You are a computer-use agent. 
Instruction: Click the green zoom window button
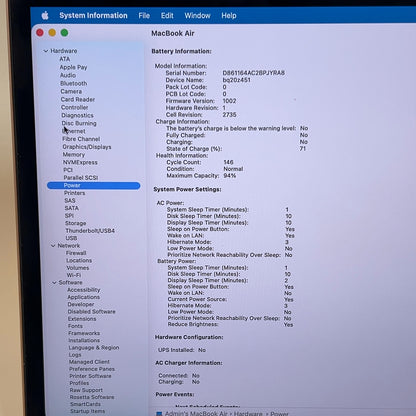coord(64,33)
